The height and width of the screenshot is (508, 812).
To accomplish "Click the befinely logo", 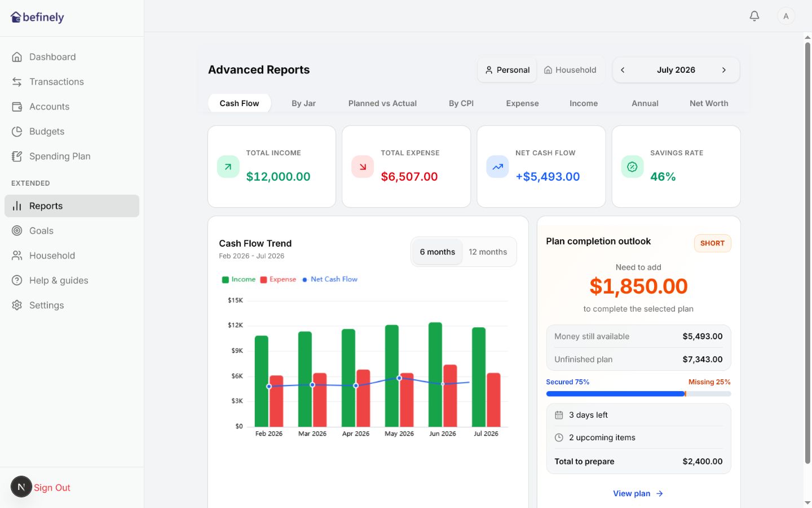I will point(37,17).
